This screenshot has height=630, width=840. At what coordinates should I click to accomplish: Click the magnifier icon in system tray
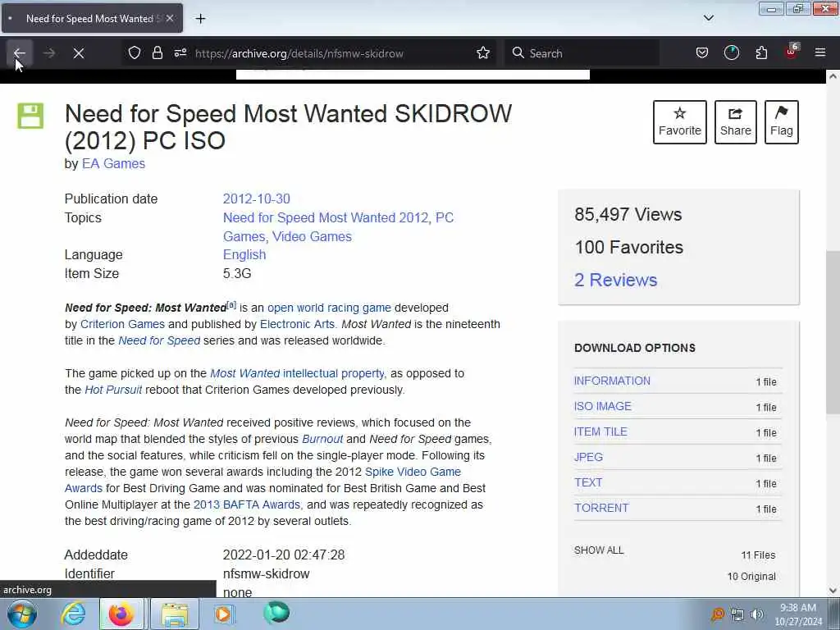point(718,614)
